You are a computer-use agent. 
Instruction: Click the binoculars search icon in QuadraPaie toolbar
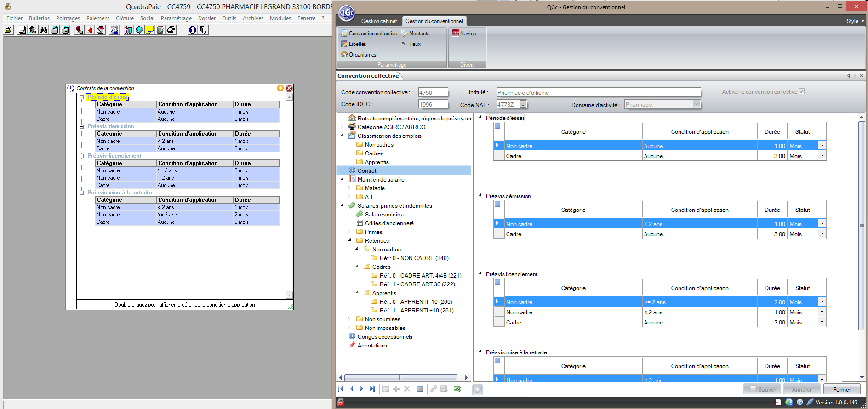pos(44,30)
